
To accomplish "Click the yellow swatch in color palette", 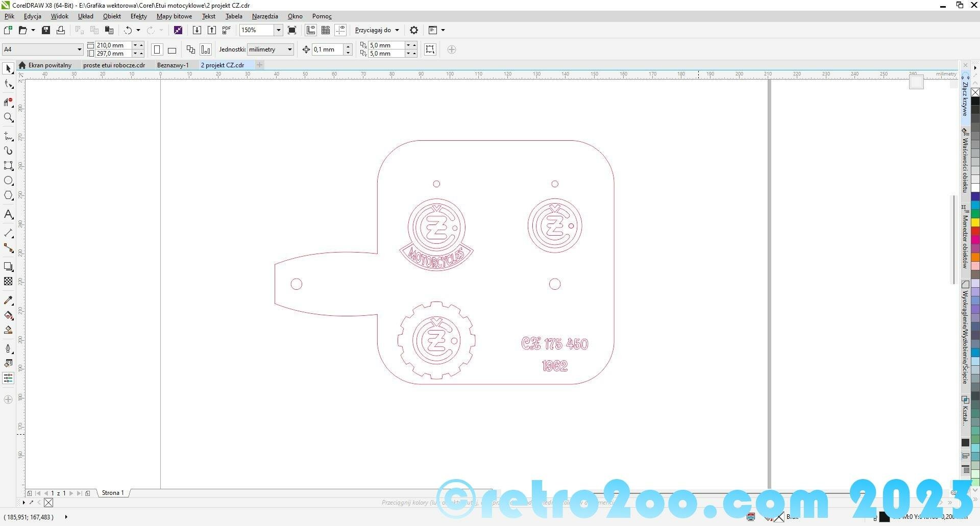I will pos(975,222).
